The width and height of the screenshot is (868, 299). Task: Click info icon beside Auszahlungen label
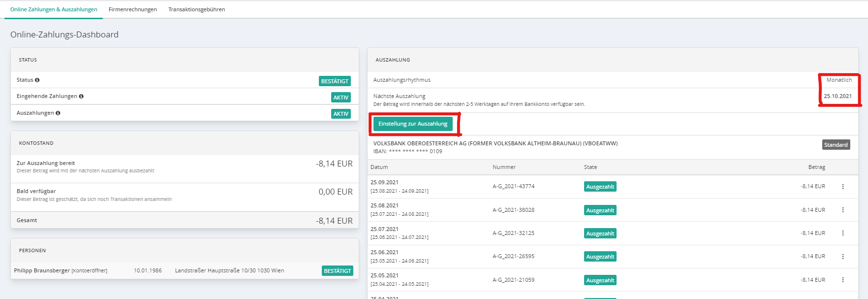(x=58, y=113)
